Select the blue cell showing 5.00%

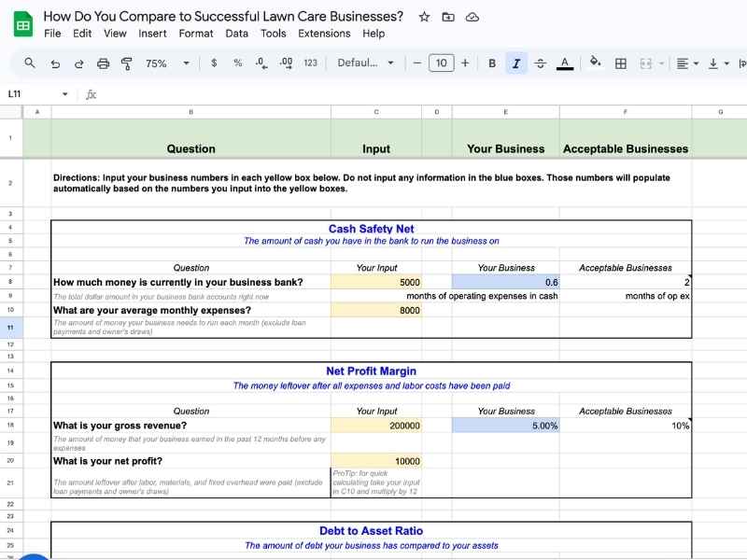[x=505, y=426]
